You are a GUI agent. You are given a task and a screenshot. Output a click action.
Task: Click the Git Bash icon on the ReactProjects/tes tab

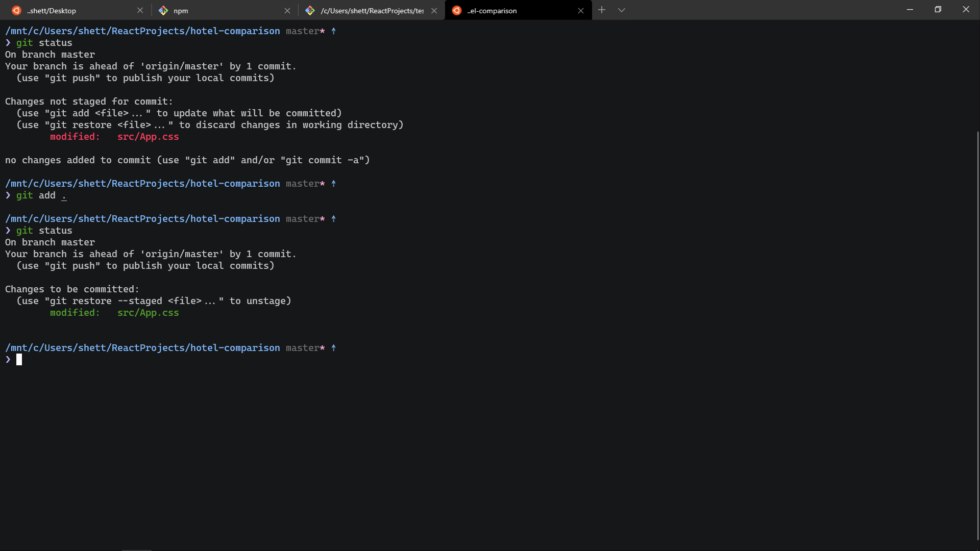(x=310, y=10)
